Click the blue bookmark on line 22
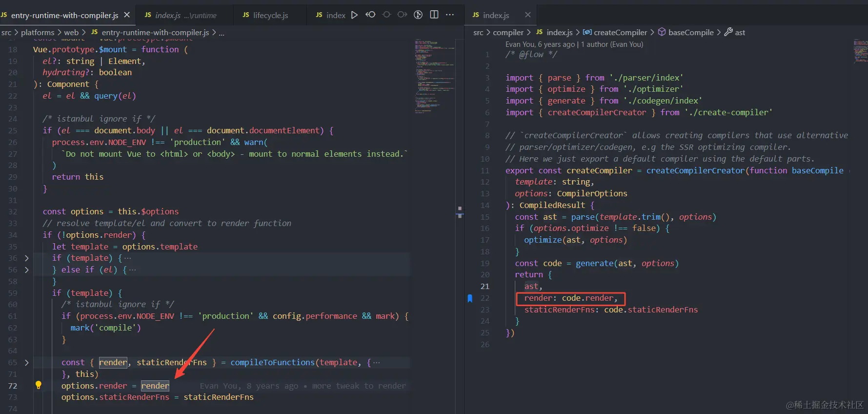Image resolution: width=868 pixels, height=414 pixels. coord(470,298)
